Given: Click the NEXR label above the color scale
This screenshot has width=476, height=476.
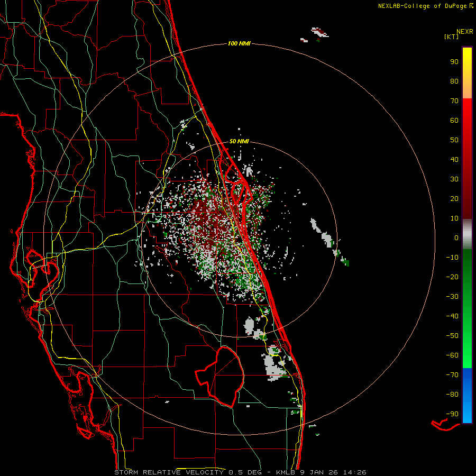Looking at the screenshot, I should 464,32.
